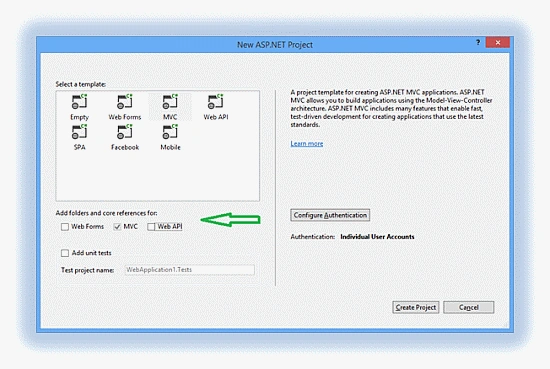This screenshot has width=550, height=369.
Task: Click the 'Select a template:' label
Action: click(x=81, y=84)
